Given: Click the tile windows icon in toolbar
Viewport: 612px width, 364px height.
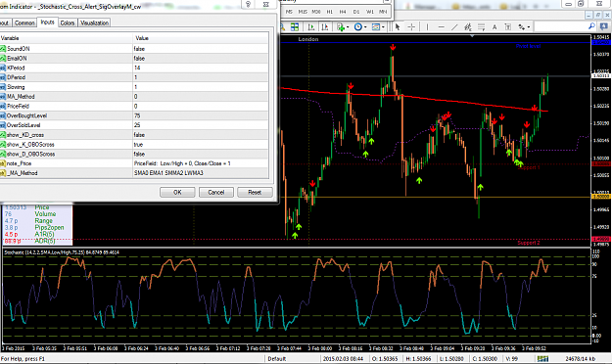Looking at the screenshot, I should 295,27.
